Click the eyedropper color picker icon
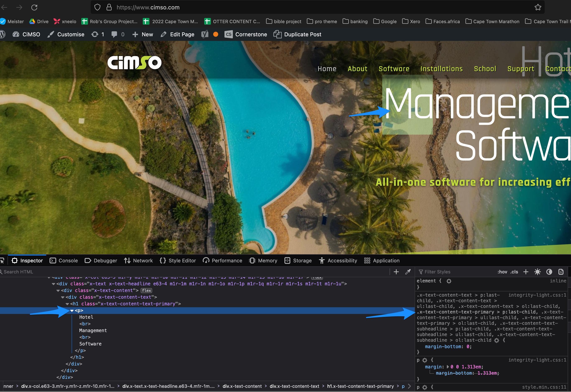 pyautogui.click(x=408, y=272)
